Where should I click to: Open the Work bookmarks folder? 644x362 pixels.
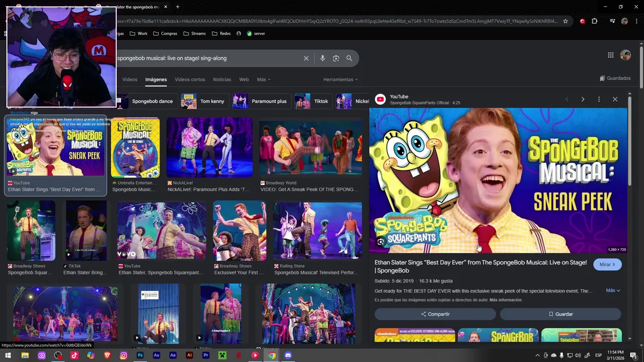(x=138, y=34)
